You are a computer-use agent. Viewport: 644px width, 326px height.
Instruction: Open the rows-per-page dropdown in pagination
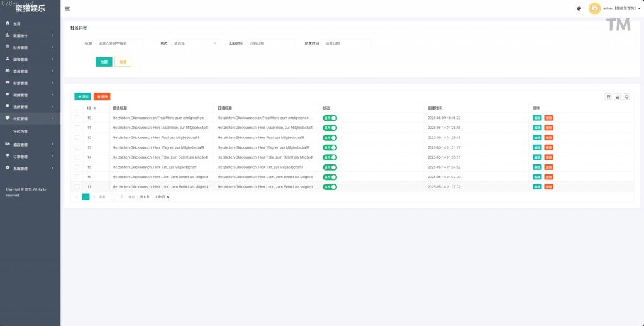162,197
